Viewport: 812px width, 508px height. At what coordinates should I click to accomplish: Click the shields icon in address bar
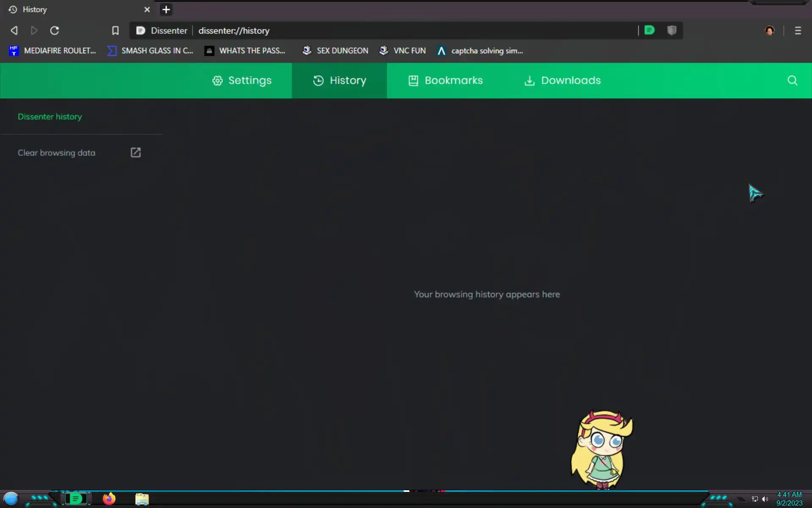(672, 30)
